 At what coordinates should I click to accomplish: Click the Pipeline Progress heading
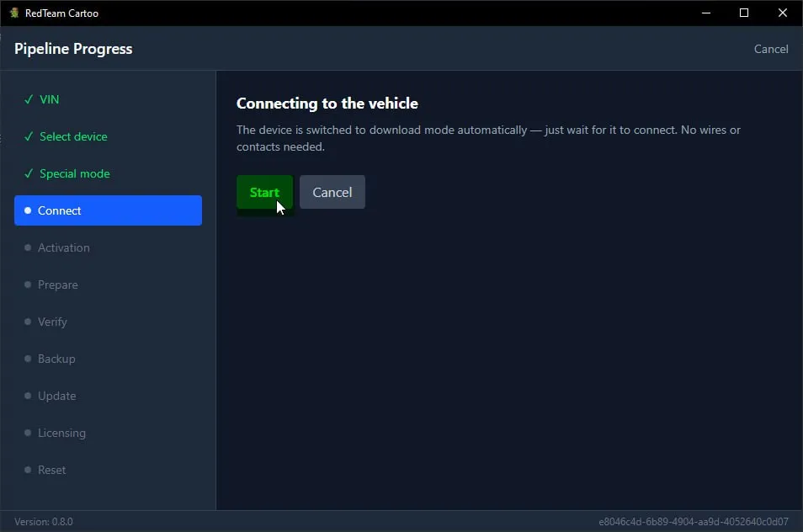(x=73, y=49)
